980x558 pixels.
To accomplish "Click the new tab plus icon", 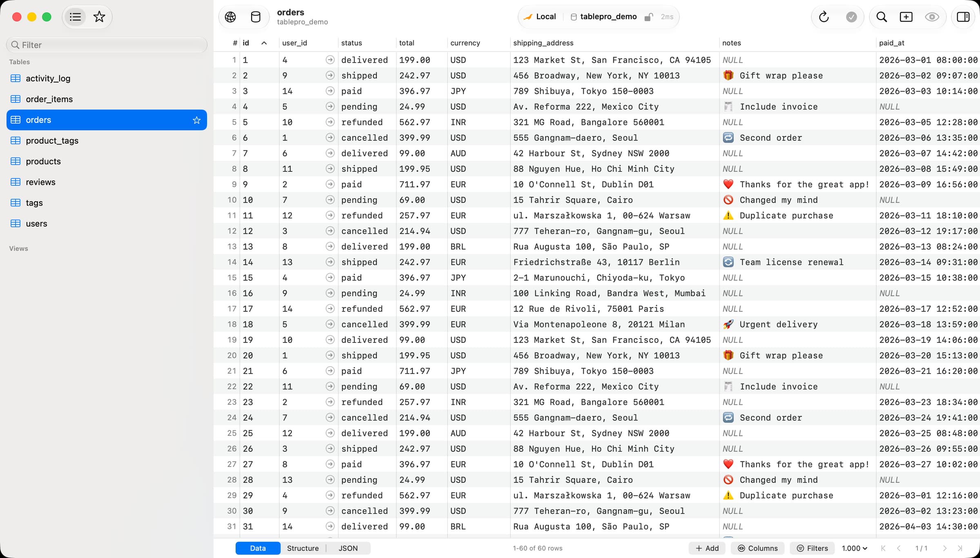I will tap(906, 17).
